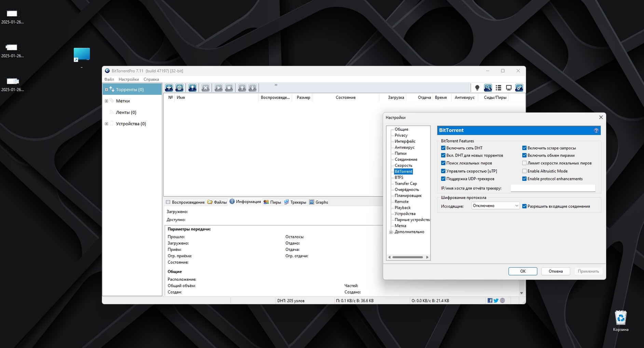Viewport: 644px width, 348px height.
Task: Click the Отмена button
Action: (x=556, y=271)
